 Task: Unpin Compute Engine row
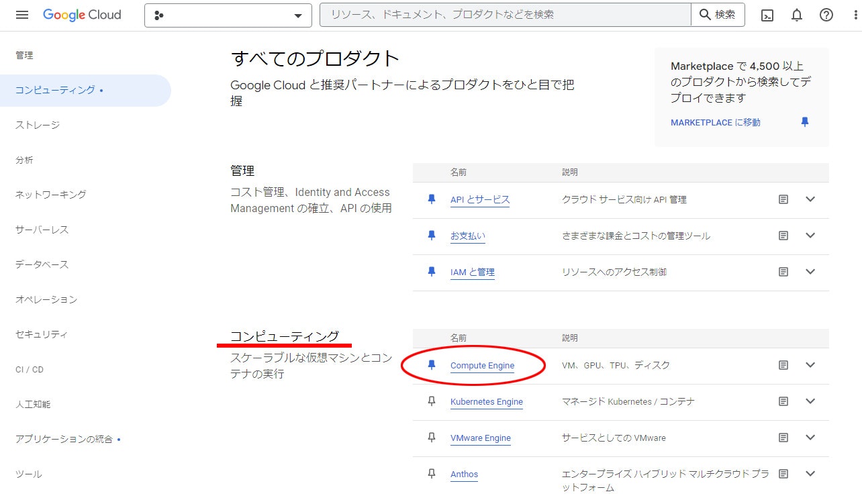tap(432, 365)
